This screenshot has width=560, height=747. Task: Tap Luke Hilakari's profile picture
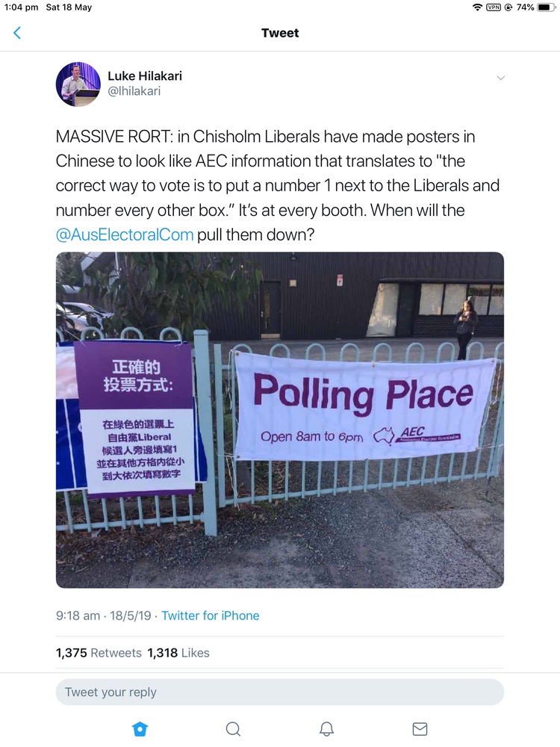(78, 84)
